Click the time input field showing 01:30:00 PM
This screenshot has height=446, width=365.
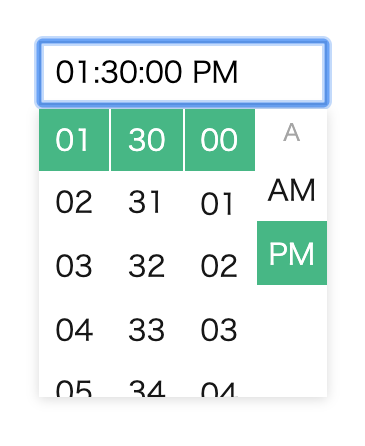click(x=183, y=72)
